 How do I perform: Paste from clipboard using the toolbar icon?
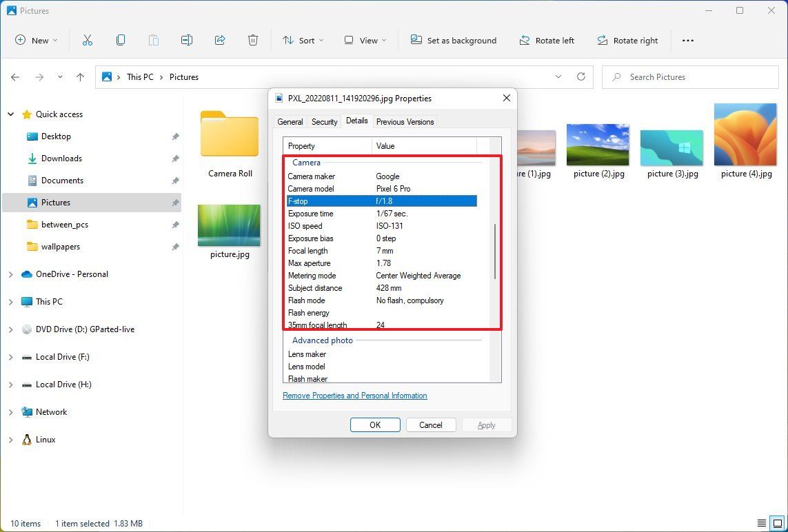(x=154, y=40)
